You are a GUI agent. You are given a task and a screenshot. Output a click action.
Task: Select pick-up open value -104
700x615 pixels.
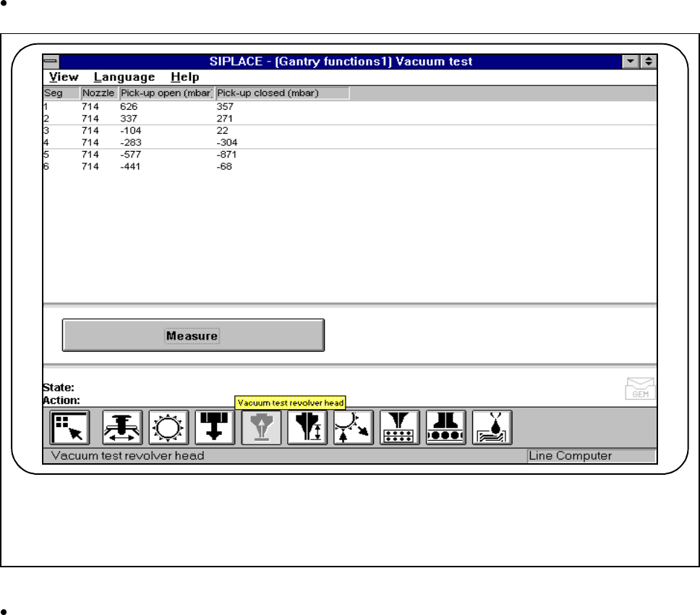(131, 131)
